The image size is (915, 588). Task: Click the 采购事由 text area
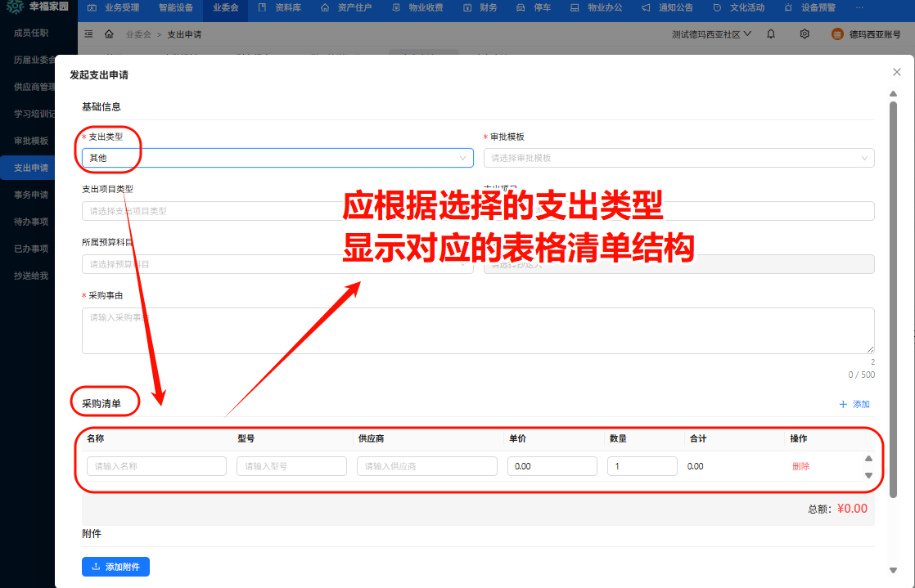tap(477, 330)
